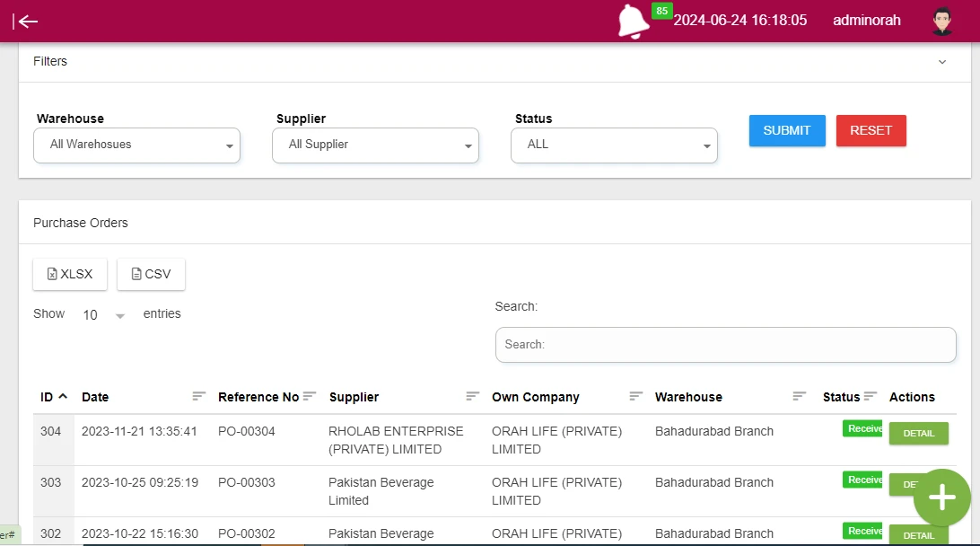Reset the filters
The width and height of the screenshot is (980, 546).
[x=871, y=131]
